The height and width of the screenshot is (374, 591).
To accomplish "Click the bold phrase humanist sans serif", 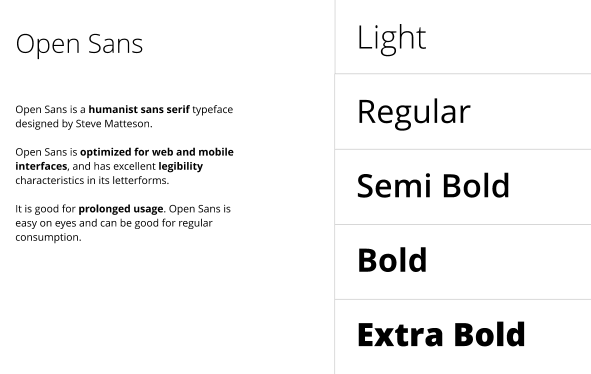I will pos(139,109).
